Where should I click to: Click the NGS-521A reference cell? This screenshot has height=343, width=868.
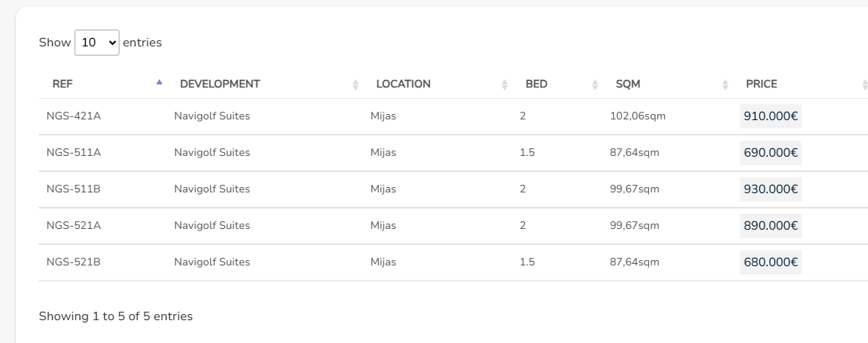[x=74, y=226]
